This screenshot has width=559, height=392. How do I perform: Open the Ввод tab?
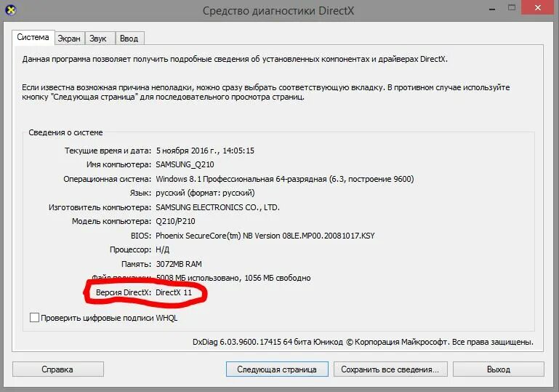click(129, 39)
